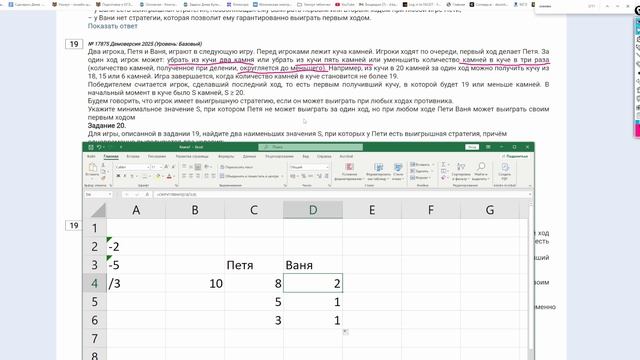Click the Excel formula bar input
640x360 pixels.
coord(342,195)
